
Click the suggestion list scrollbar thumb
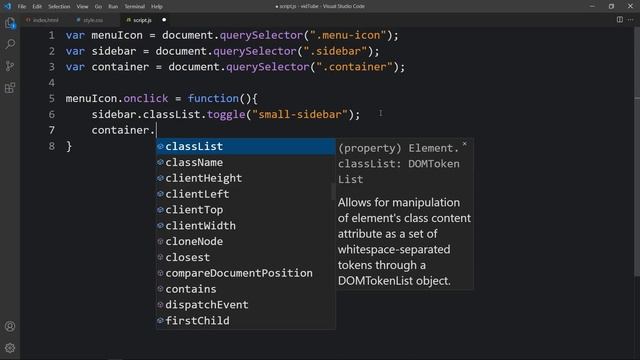point(333,191)
